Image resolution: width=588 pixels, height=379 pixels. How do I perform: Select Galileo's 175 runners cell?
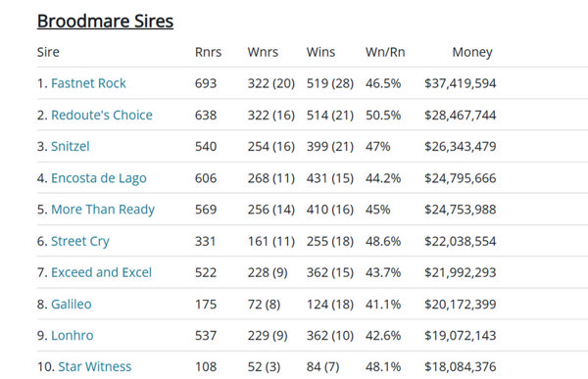(206, 304)
